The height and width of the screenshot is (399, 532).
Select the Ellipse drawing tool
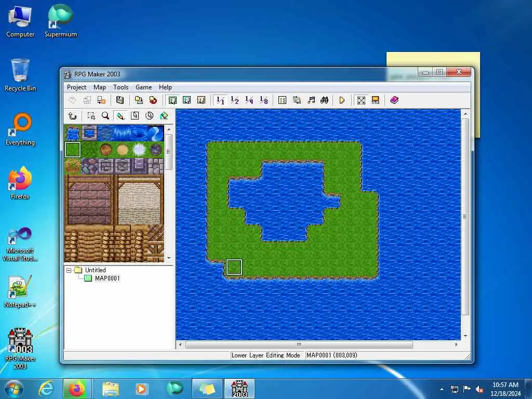click(149, 116)
